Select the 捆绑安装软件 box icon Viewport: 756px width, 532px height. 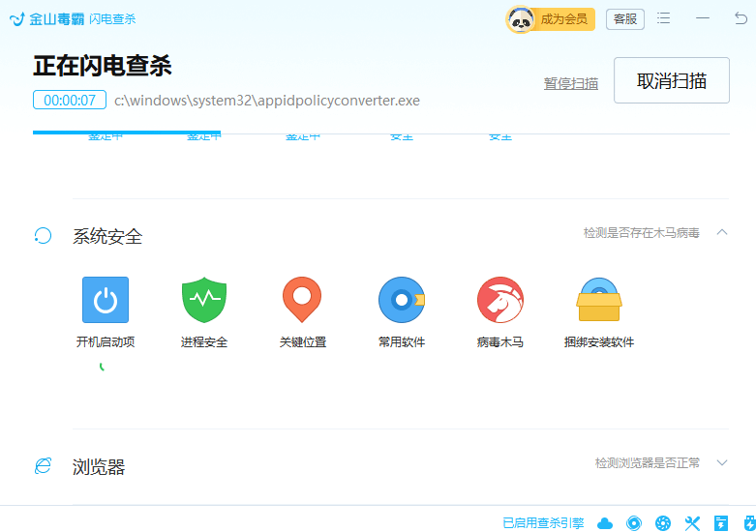[599, 300]
